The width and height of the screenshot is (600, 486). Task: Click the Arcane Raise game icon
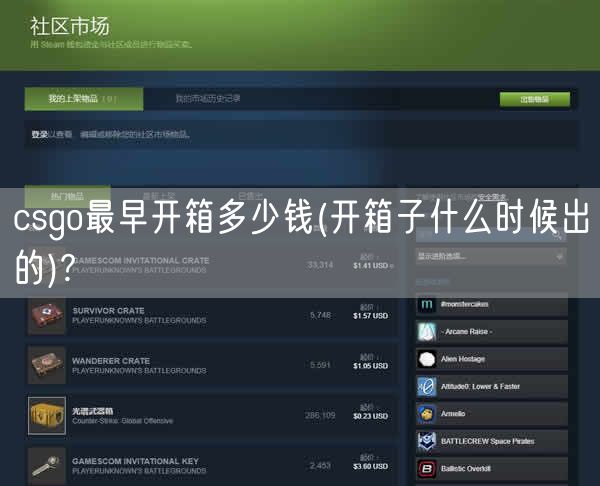[426, 332]
